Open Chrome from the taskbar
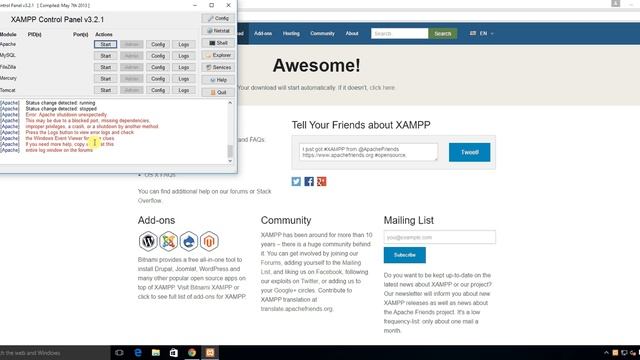The image size is (640, 360). [192, 353]
